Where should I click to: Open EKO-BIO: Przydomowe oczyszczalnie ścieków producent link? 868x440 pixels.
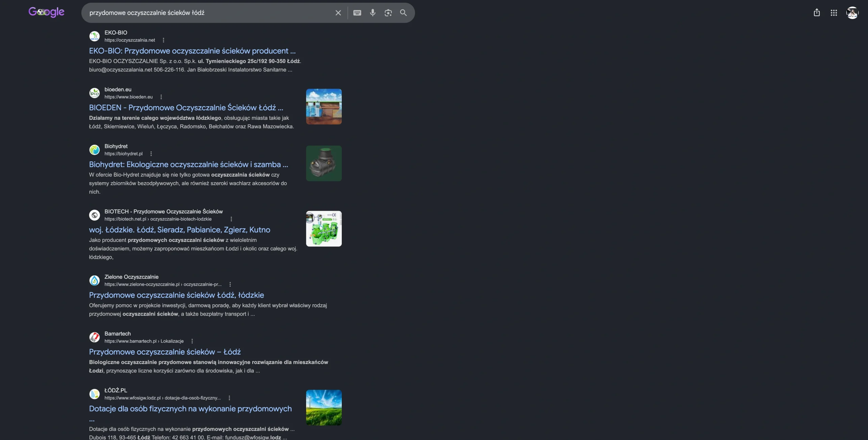click(192, 51)
